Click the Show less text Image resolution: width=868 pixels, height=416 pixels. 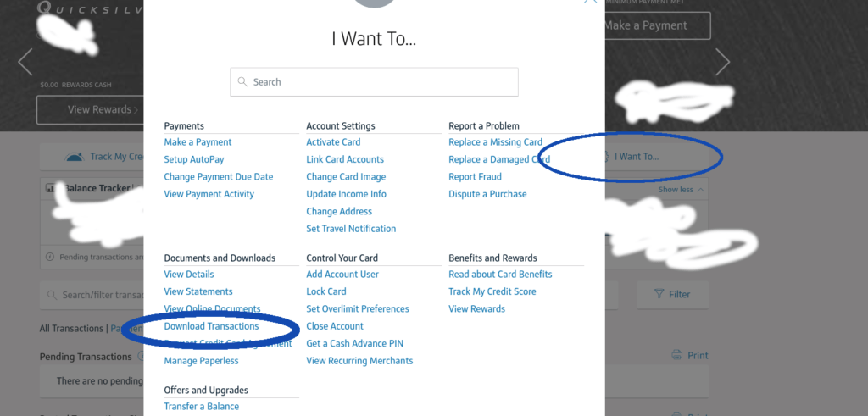[676, 190]
